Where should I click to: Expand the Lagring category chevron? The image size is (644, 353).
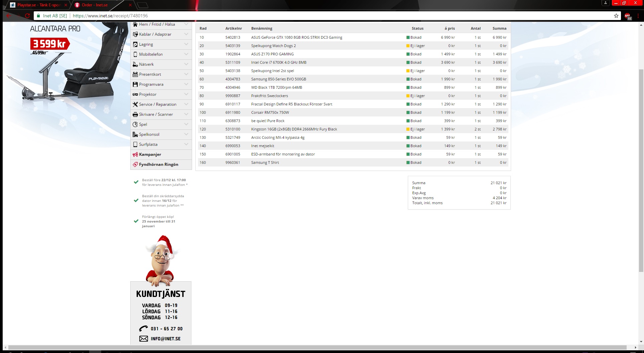pos(186,44)
